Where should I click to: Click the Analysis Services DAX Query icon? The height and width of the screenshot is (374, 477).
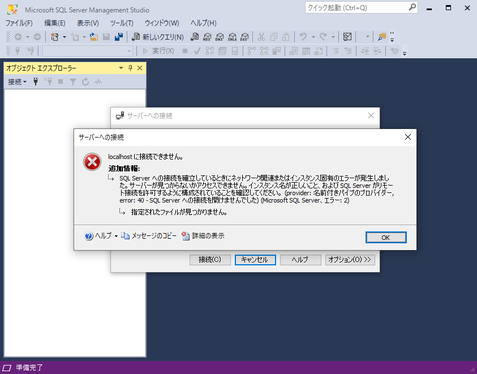245,37
